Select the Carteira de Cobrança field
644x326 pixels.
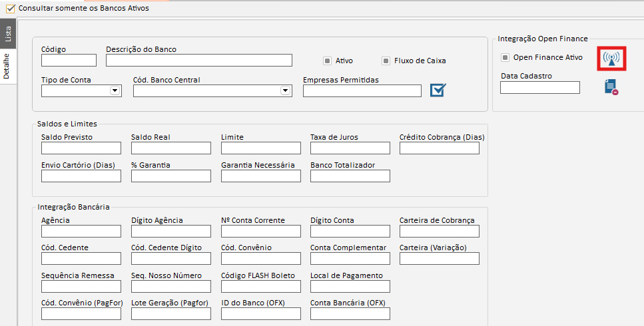(x=439, y=231)
